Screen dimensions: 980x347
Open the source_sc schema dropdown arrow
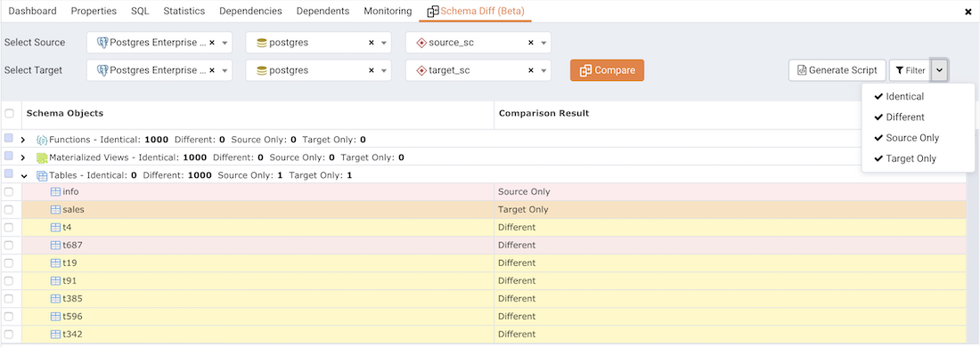click(x=543, y=43)
